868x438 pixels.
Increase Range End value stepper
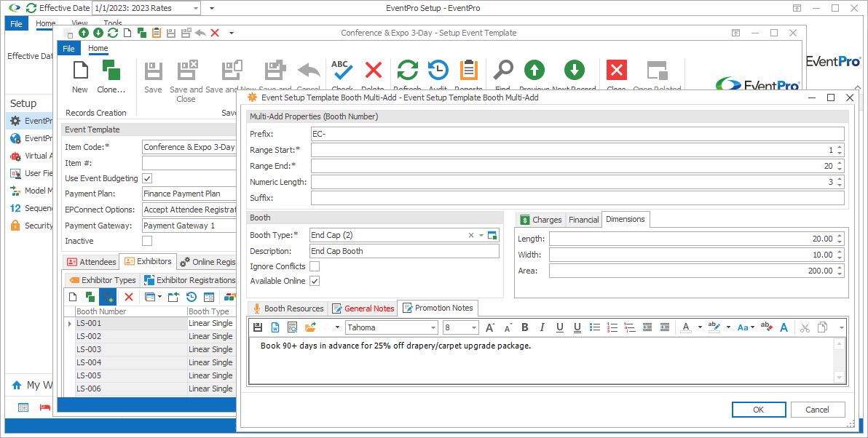point(840,163)
